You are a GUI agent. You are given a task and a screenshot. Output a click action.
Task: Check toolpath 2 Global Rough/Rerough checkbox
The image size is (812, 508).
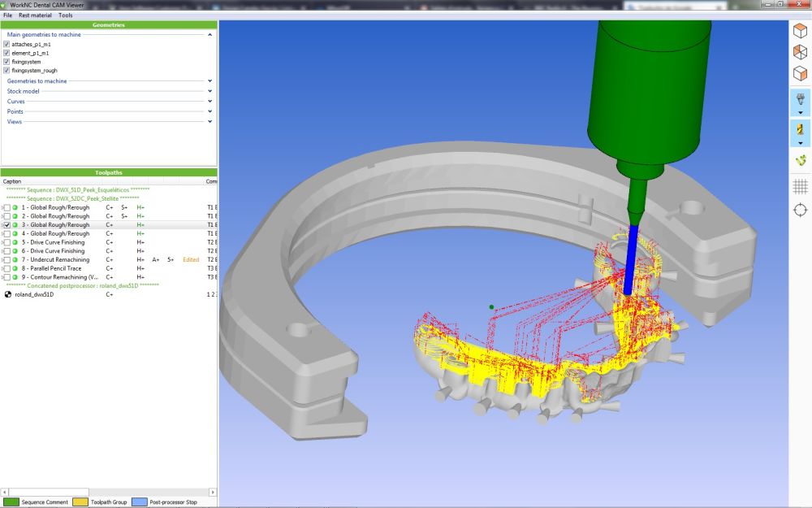(7, 216)
